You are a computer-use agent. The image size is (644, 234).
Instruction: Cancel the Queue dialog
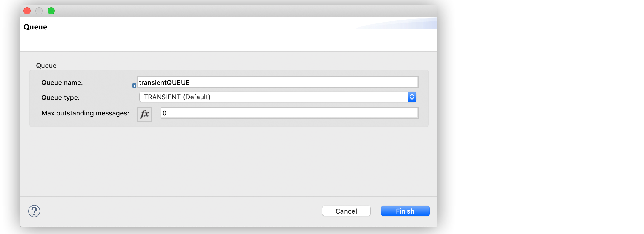[346, 211]
